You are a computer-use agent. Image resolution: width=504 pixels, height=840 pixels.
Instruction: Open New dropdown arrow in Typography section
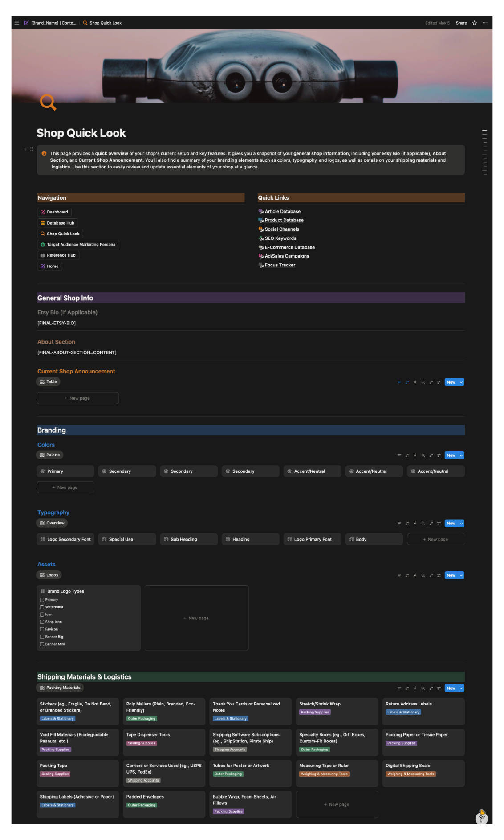click(x=461, y=524)
